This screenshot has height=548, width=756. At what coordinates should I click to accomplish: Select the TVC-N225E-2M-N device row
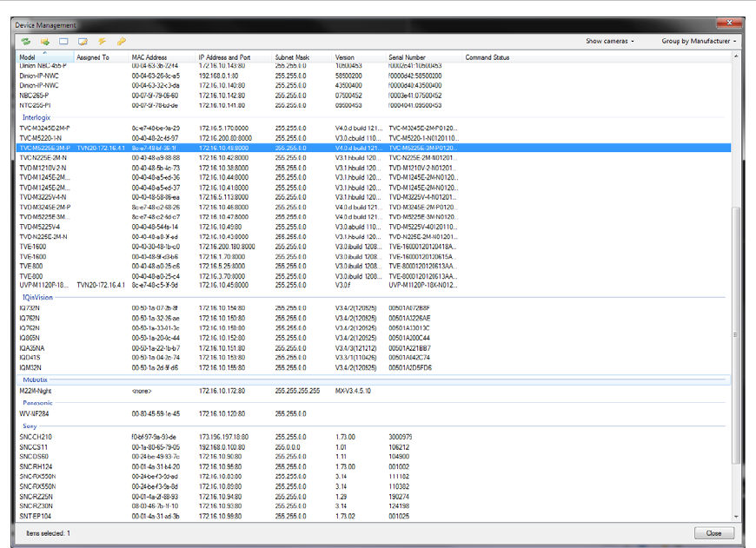pyautogui.click(x=374, y=157)
